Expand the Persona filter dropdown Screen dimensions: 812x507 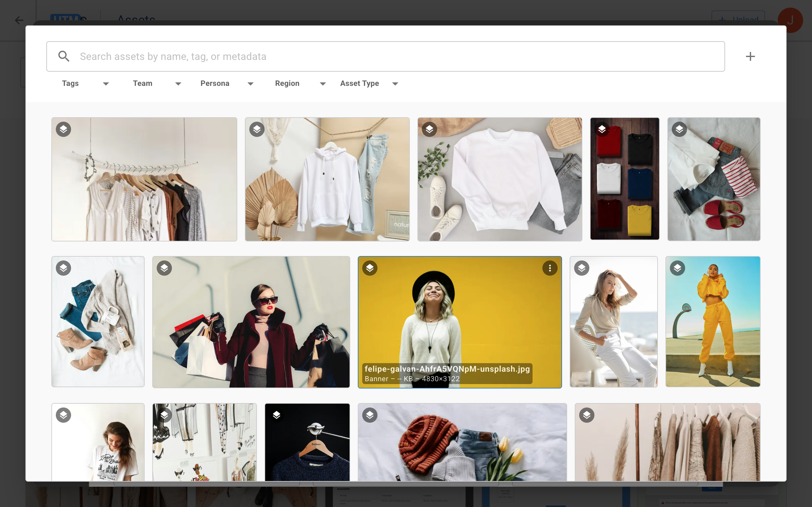pyautogui.click(x=227, y=83)
